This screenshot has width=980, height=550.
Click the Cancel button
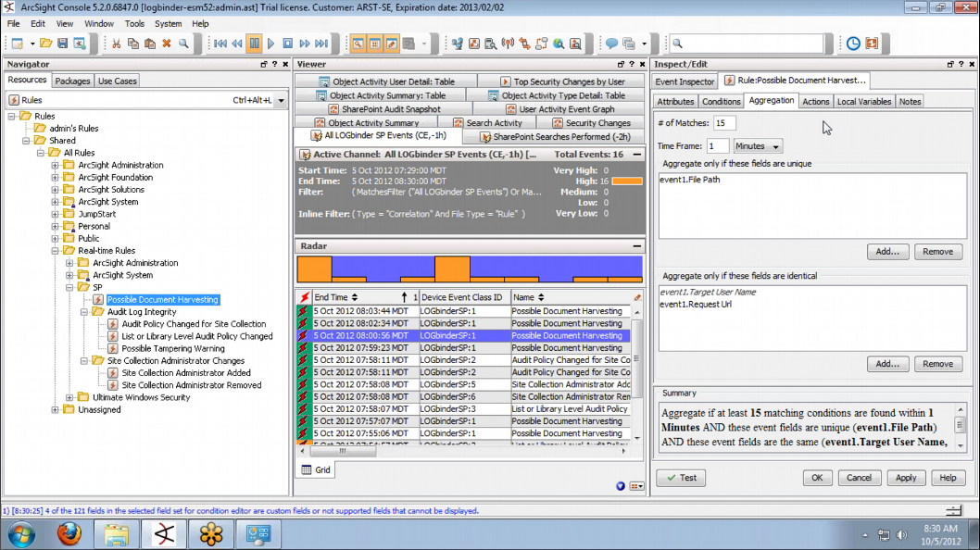click(859, 478)
